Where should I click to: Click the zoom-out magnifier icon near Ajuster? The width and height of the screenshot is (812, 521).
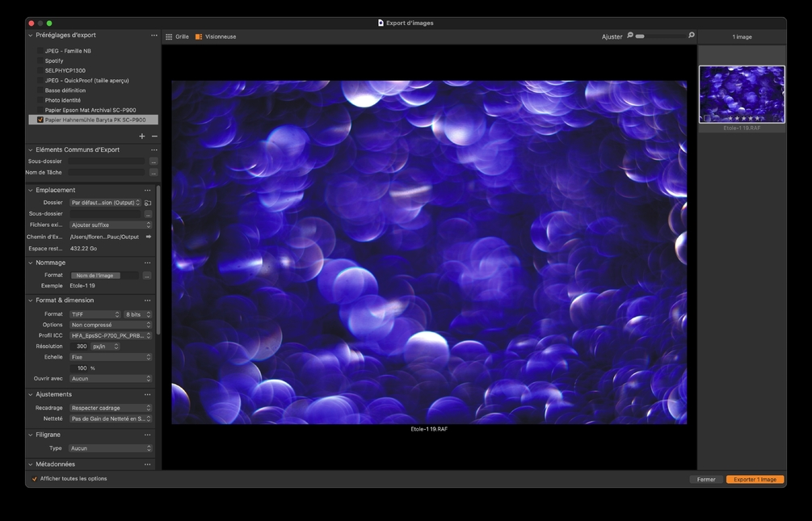tap(630, 36)
